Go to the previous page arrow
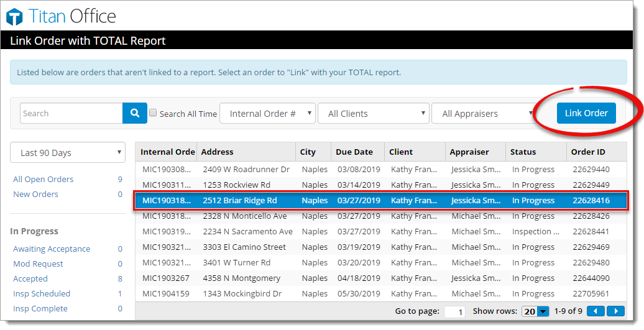This screenshot has height=330, width=644. pos(596,311)
